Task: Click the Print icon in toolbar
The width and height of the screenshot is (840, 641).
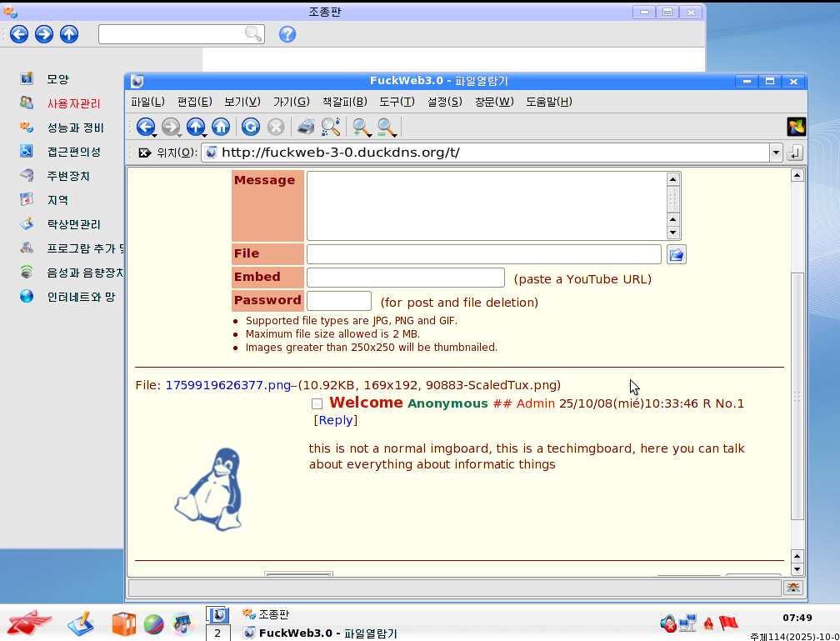Action: pyautogui.click(x=306, y=127)
